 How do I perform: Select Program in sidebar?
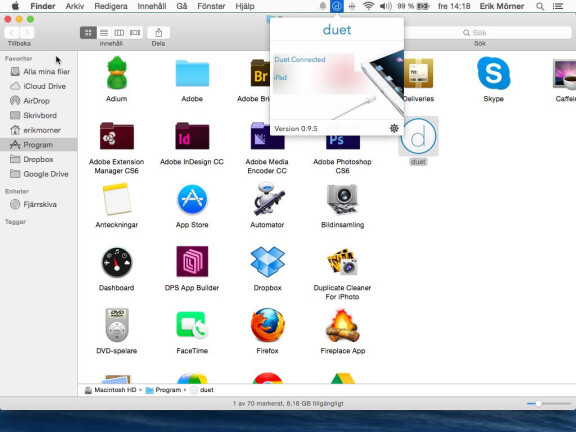[39, 145]
